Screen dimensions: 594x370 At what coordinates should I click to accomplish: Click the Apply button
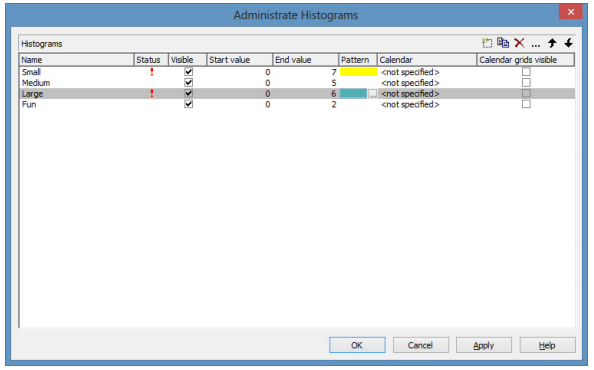tap(484, 345)
